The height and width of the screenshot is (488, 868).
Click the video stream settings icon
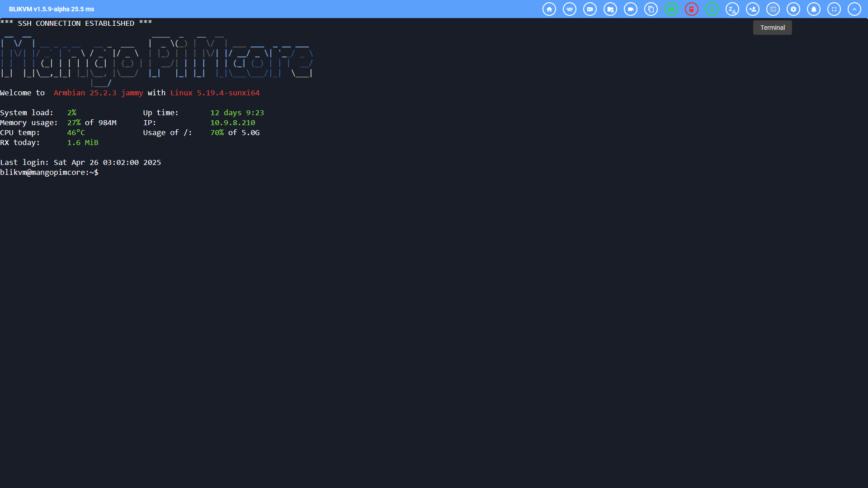pos(590,9)
